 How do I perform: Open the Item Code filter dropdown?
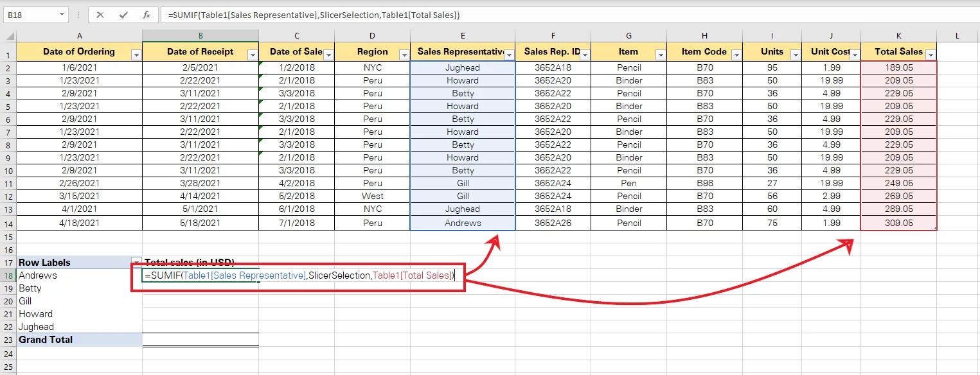736,55
